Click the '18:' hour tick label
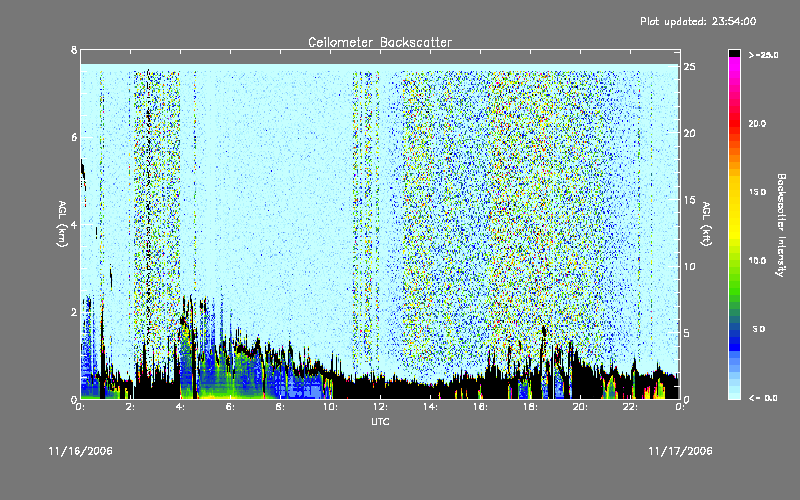This screenshot has height=500, width=800. tap(530, 407)
